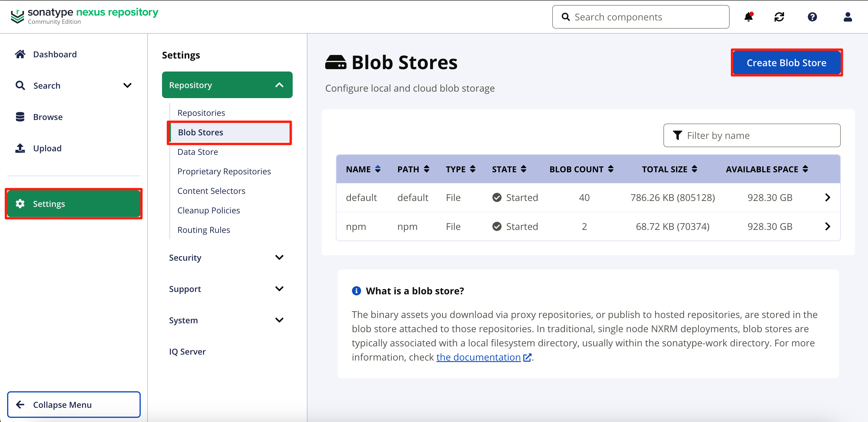The image size is (868, 422).
Task: Open the help question mark icon
Action: [x=812, y=17]
